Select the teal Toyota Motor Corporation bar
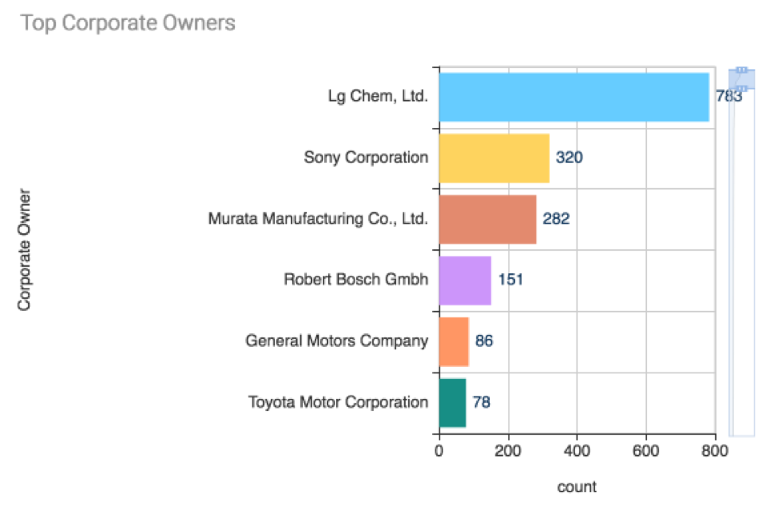781x532 pixels. point(451,402)
